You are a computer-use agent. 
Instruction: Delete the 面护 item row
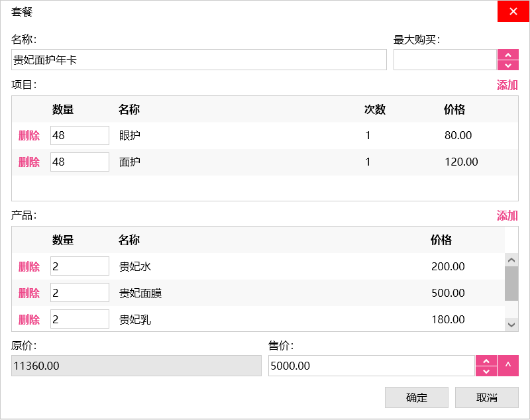[x=29, y=162]
